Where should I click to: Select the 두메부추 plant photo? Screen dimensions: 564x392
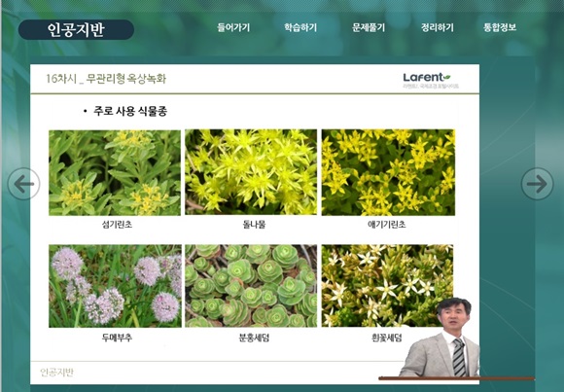115,286
